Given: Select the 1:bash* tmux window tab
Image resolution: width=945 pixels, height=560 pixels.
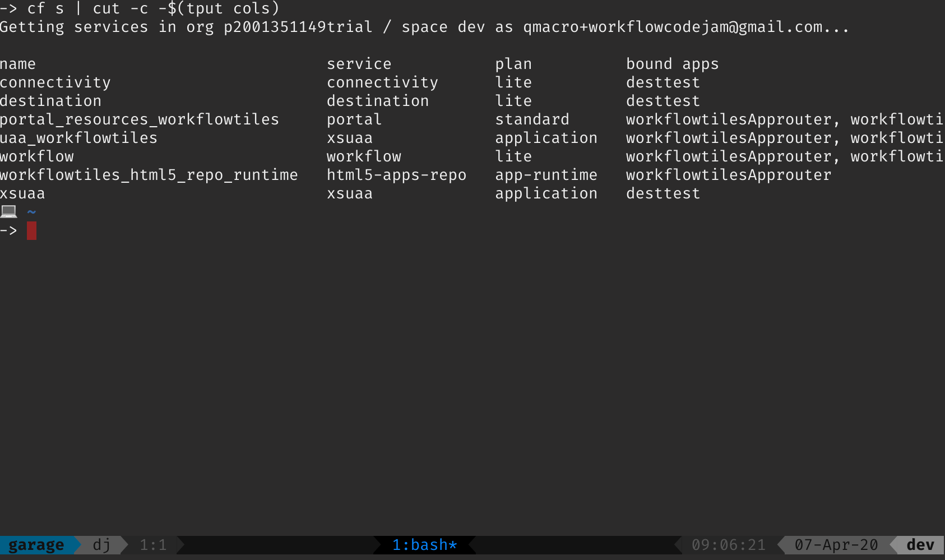Looking at the screenshot, I should tap(424, 545).
